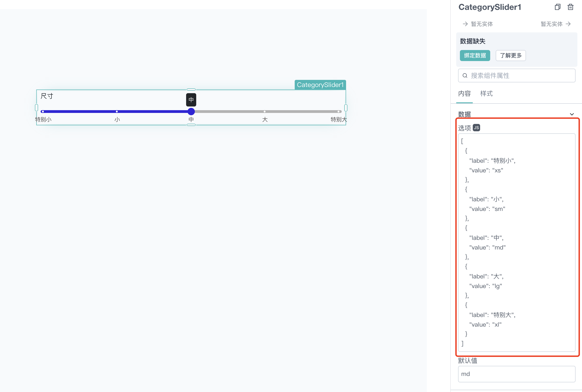Copy the CategorySlider1 widget with duplicate icon
The image size is (582, 392).
(x=557, y=7)
